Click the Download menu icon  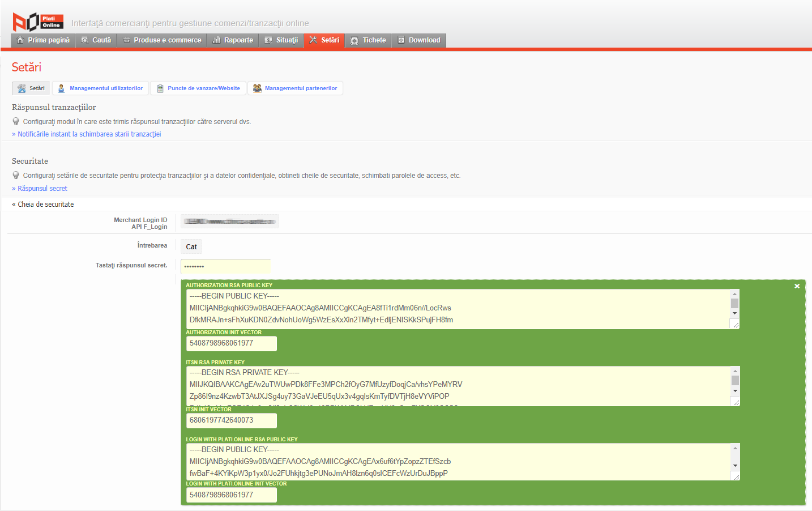401,40
